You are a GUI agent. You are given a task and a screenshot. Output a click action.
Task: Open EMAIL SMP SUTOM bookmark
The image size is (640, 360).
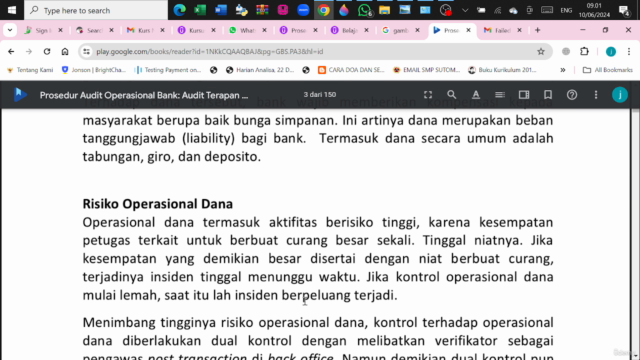coord(427,70)
